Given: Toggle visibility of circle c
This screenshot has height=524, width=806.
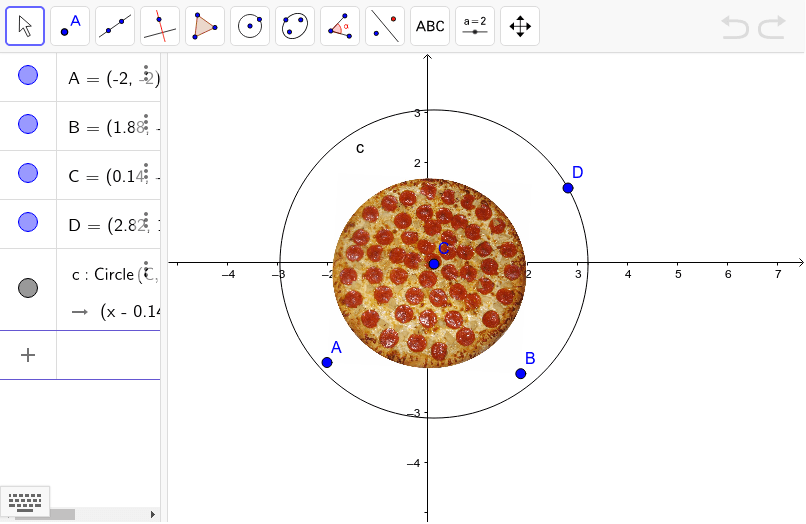Looking at the screenshot, I should 28,288.
